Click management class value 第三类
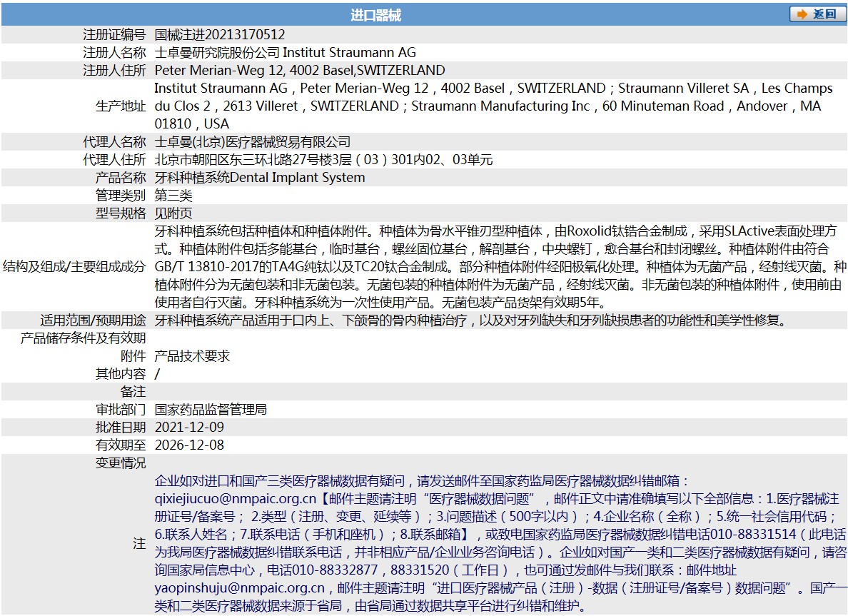The width and height of the screenshot is (848, 616). point(173,196)
